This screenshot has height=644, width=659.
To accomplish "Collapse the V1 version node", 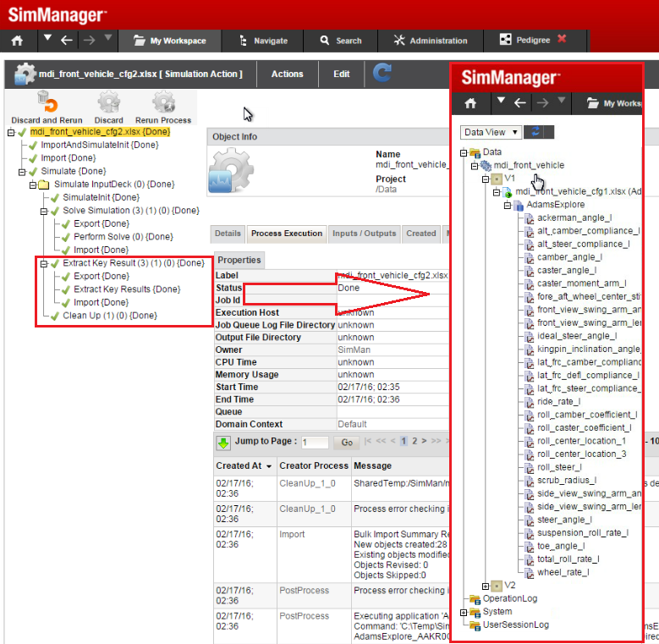I will pos(485,179).
